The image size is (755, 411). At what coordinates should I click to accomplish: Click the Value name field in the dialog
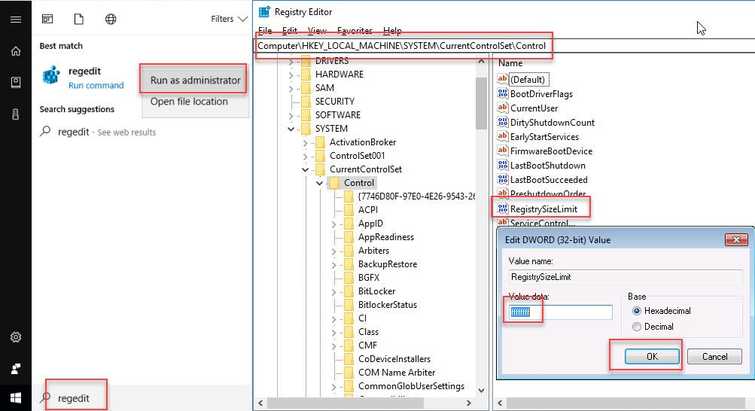[x=625, y=277]
